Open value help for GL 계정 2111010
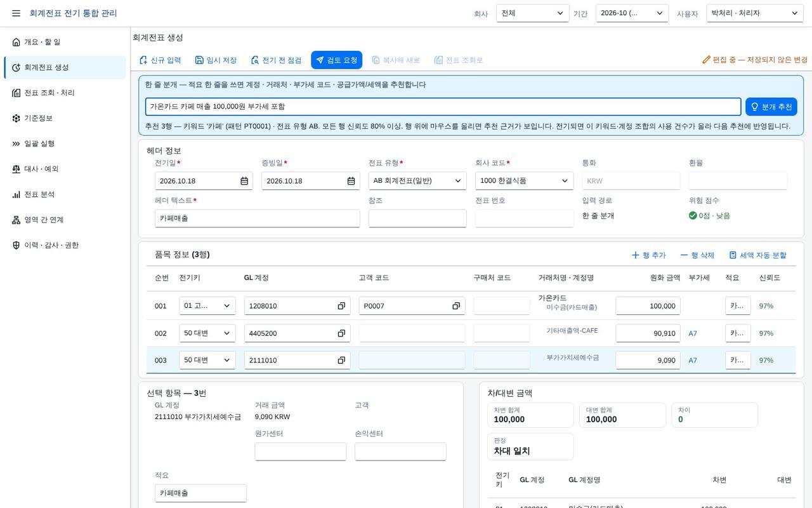 tap(341, 360)
